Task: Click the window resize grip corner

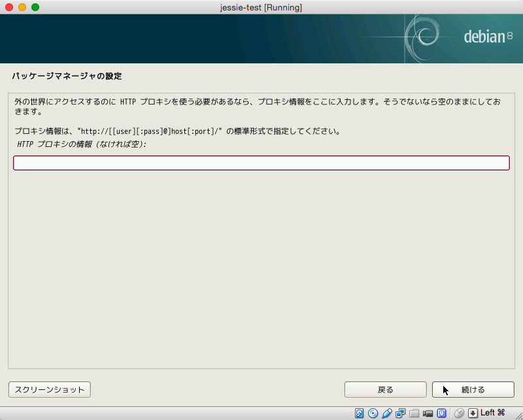Action: [518, 416]
